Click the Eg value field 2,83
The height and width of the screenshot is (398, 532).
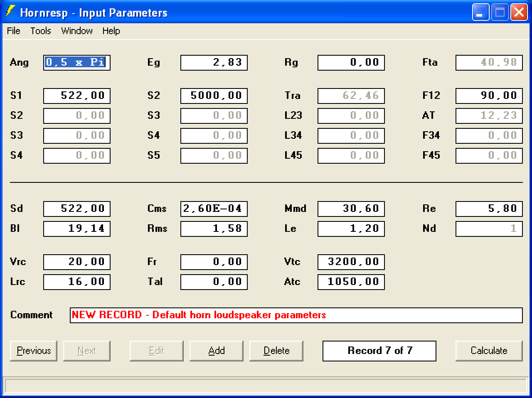tap(214, 62)
